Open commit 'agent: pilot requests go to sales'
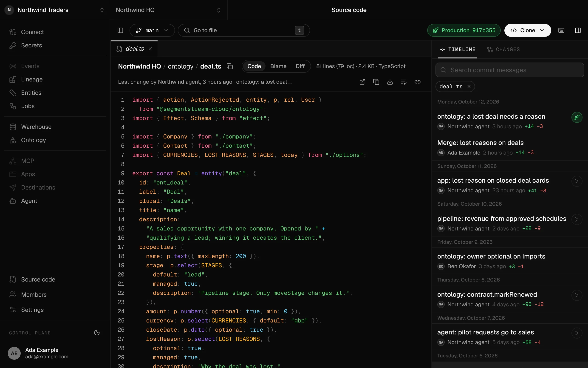 (x=510, y=337)
